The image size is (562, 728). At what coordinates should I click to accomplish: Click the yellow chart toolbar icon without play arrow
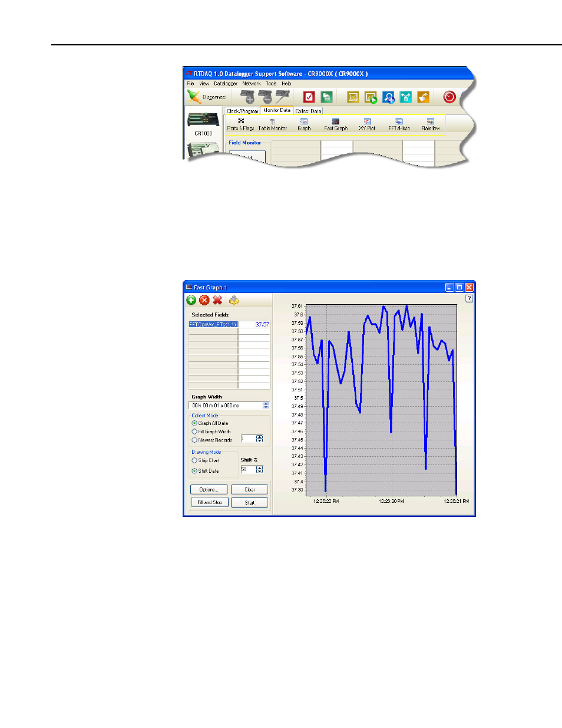[x=353, y=97]
